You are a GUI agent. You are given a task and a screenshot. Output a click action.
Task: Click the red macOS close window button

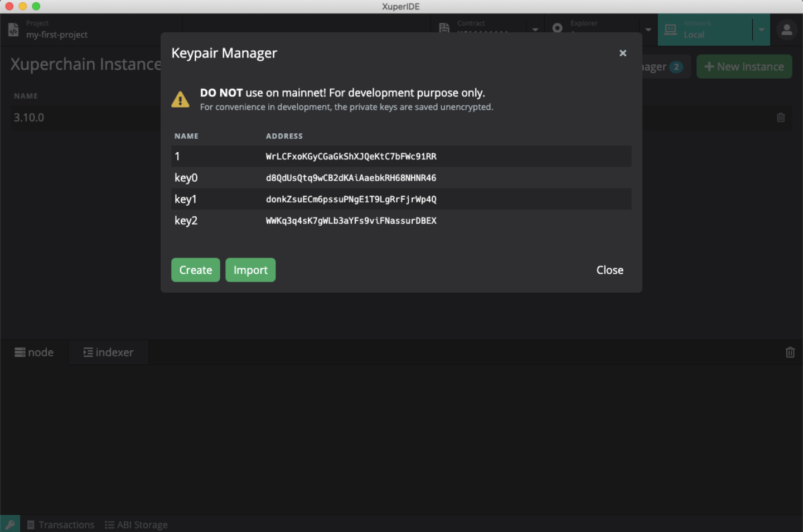pos(9,6)
